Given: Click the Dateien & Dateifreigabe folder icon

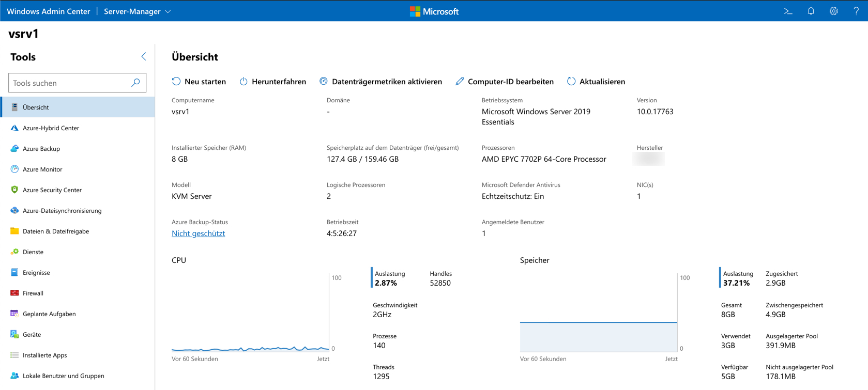Looking at the screenshot, I should [14, 231].
